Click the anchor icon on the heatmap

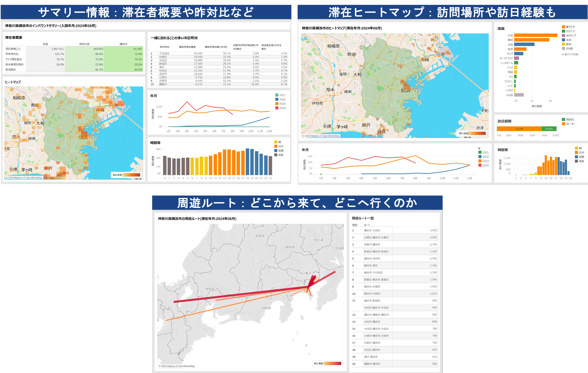pyautogui.click(x=426, y=136)
